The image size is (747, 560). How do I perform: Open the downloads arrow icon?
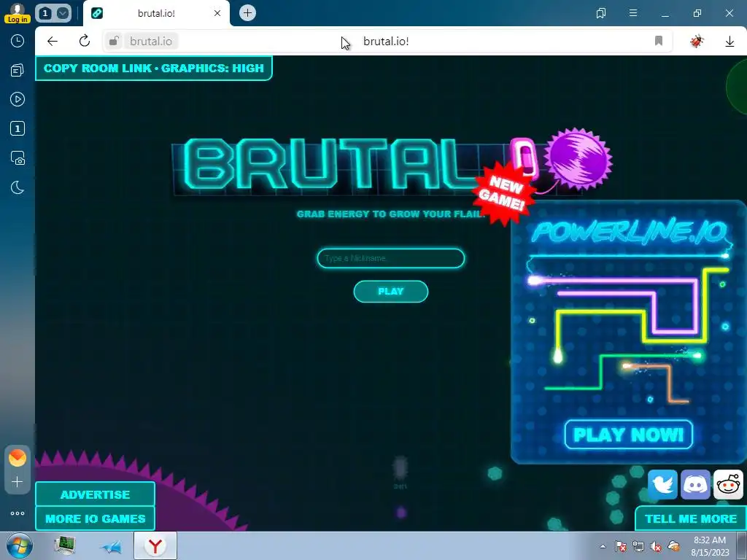[729, 42]
